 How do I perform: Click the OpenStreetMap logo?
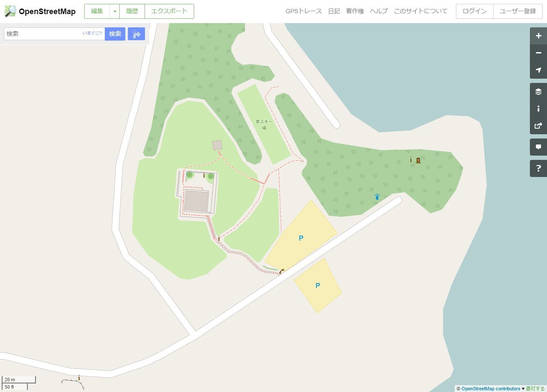pyautogui.click(x=40, y=12)
